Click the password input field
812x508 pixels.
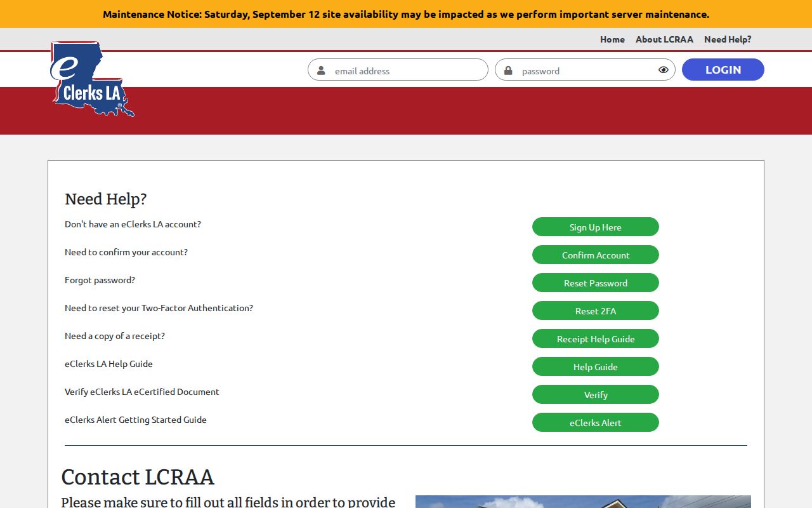coord(585,70)
